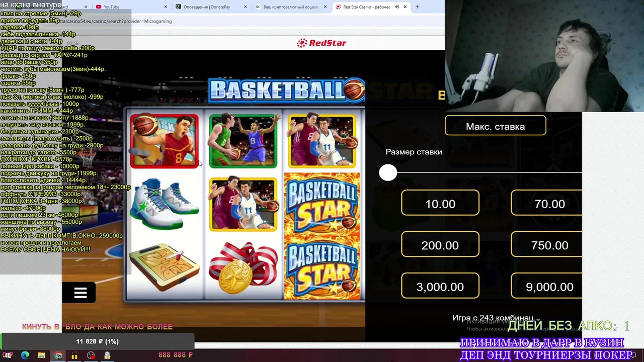The height and width of the screenshot is (362, 644).
Task: Open the last taskbar app beside OBS
Action: pyautogui.click(x=107, y=355)
